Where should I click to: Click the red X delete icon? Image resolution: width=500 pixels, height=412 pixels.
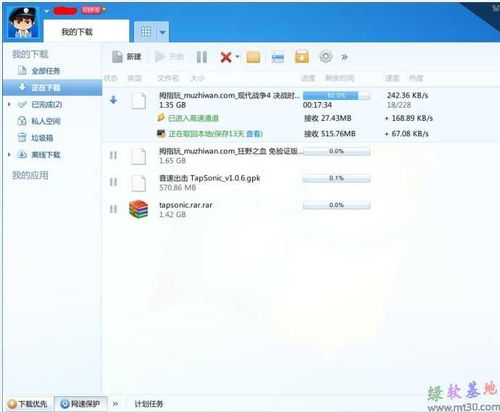[226, 57]
